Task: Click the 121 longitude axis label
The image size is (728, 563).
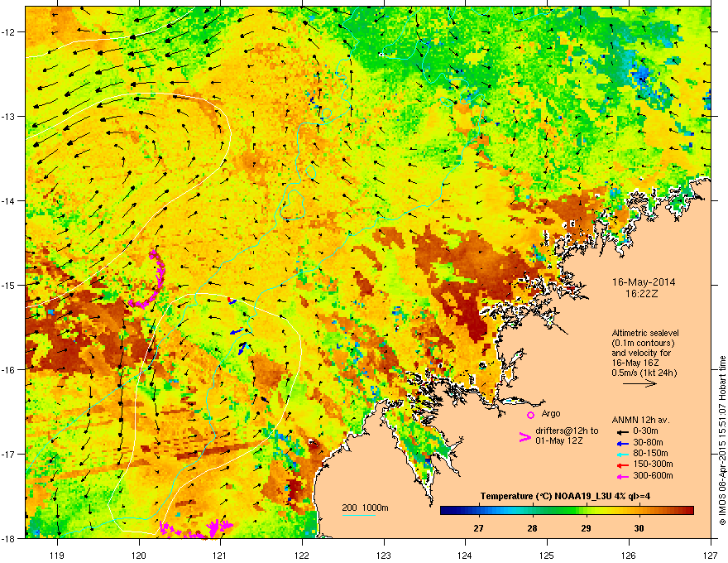Action: coord(220,555)
